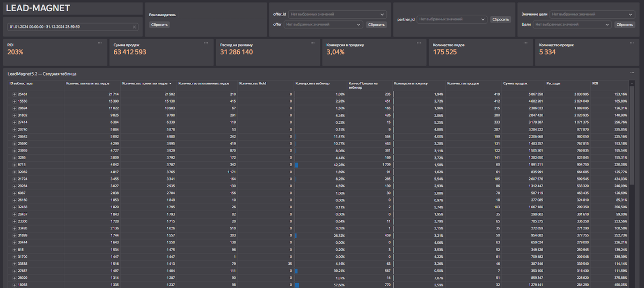This screenshot has height=288, width=644.
Task: Open the offer dropdown selector
Action: [x=324, y=24]
